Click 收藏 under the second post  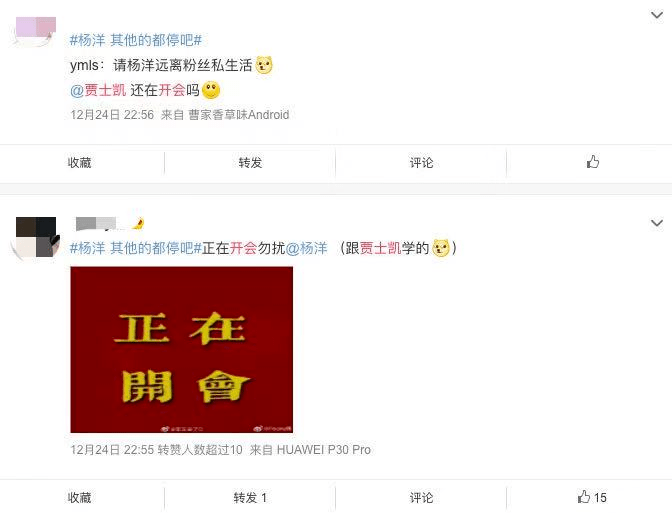(80, 497)
